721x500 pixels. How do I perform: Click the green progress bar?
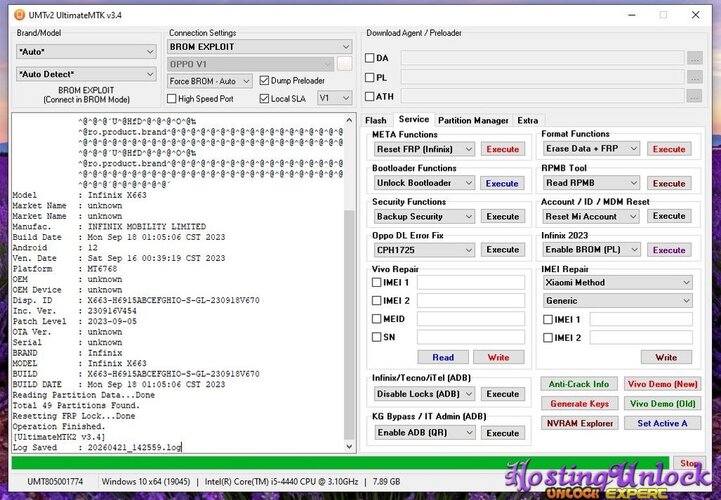pos(340,463)
